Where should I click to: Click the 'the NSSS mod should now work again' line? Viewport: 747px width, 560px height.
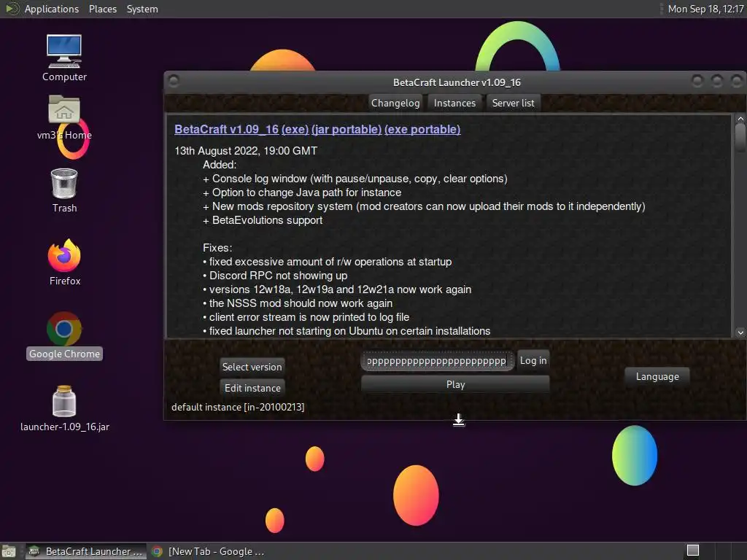pos(298,303)
